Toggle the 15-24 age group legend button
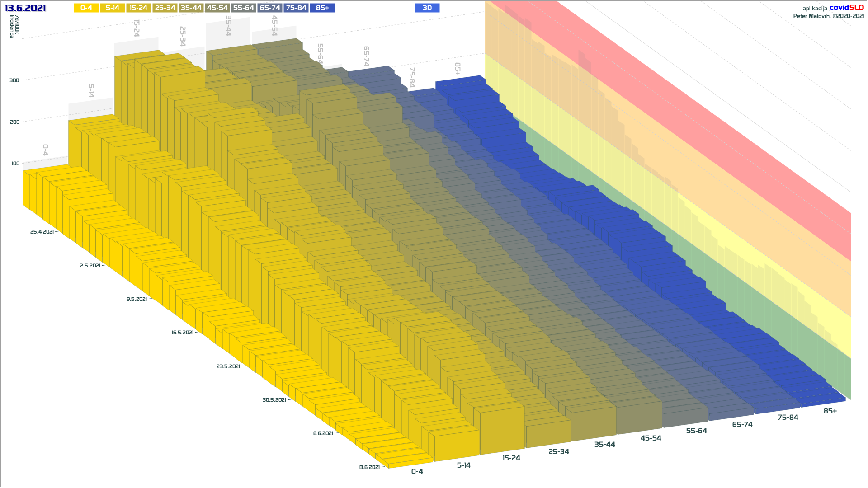 (138, 8)
